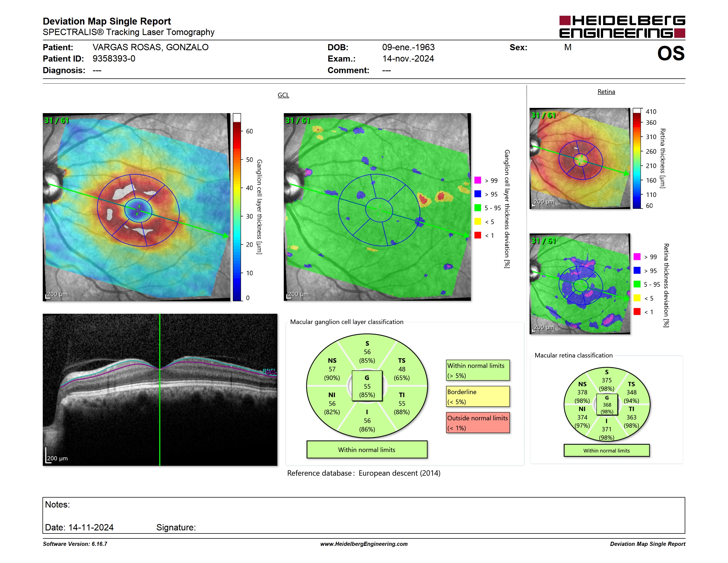Click the Macular ganglion cell layer classification heading

click(347, 322)
